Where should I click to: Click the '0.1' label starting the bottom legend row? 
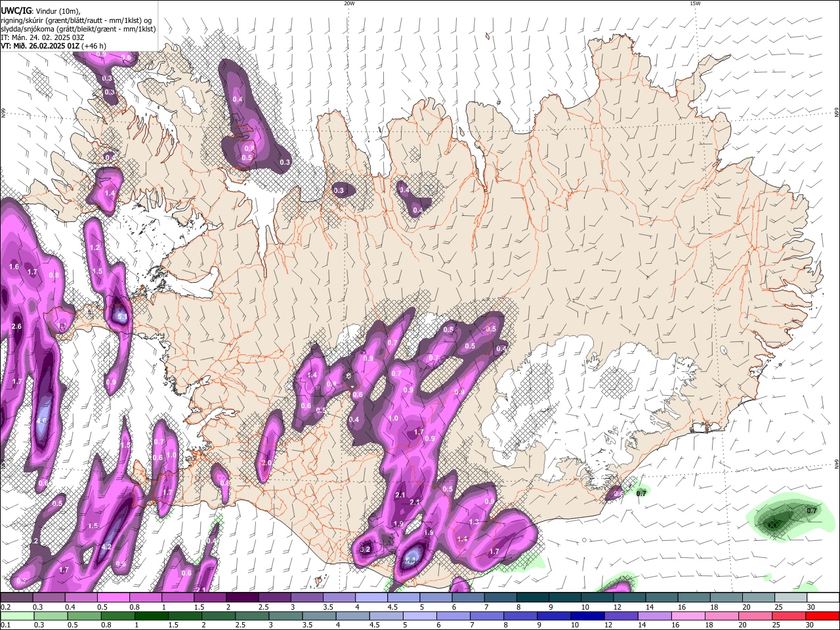coord(5,625)
